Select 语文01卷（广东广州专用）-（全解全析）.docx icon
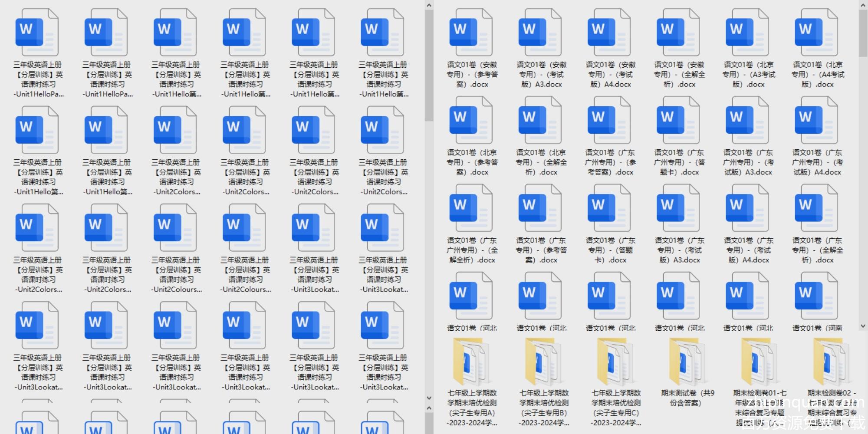The height and width of the screenshot is (434, 868). click(x=471, y=208)
